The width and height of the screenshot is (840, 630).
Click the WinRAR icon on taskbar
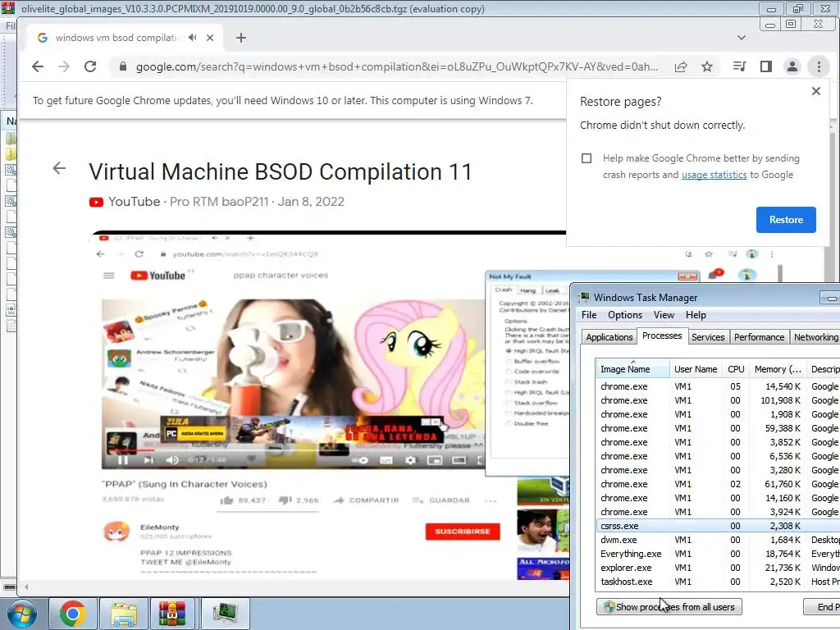tap(171, 614)
